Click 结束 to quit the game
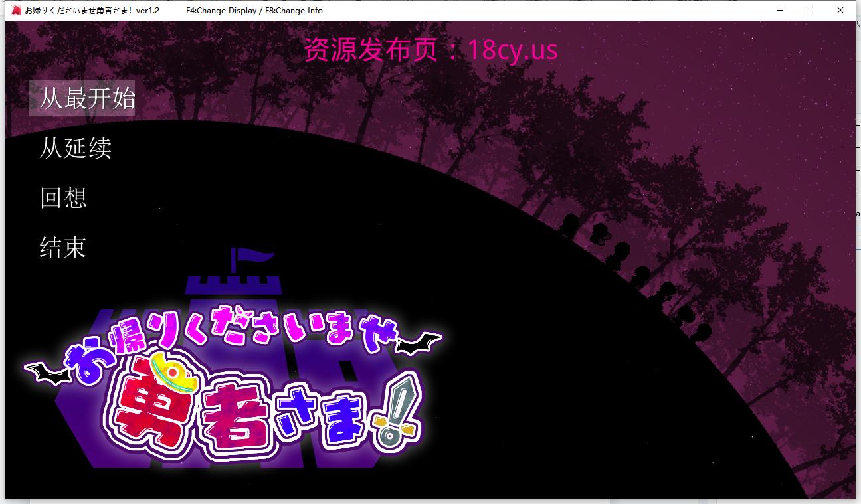Image resolution: width=861 pixels, height=504 pixels. pos(63,247)
